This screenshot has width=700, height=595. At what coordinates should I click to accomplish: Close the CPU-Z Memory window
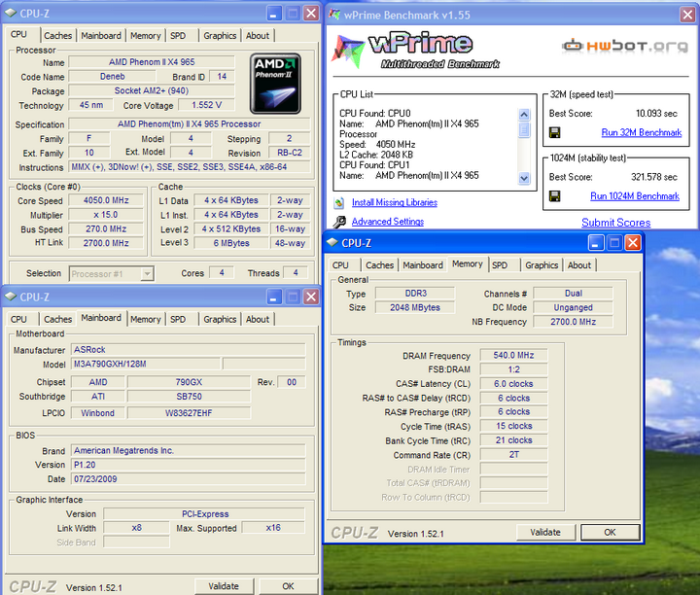pos(633,243)
